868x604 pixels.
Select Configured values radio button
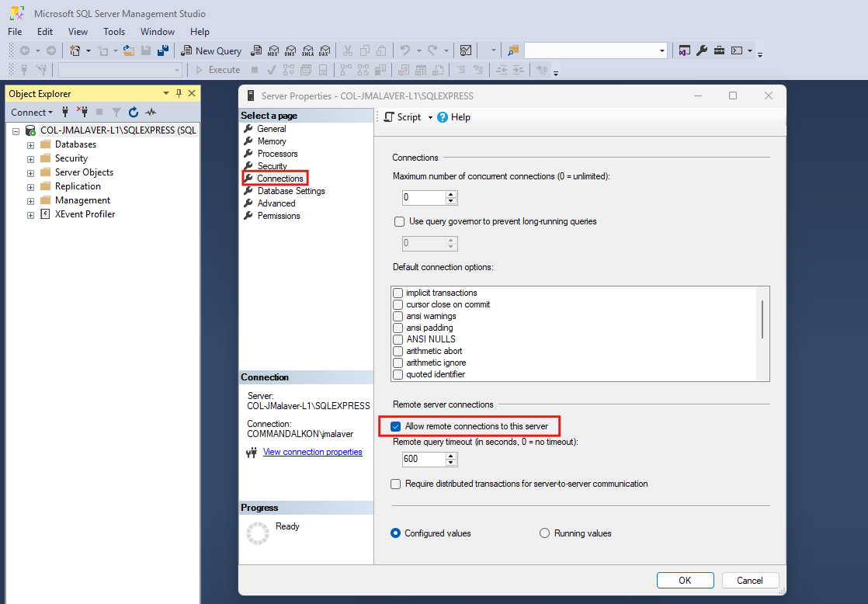(x=395, y=533)
